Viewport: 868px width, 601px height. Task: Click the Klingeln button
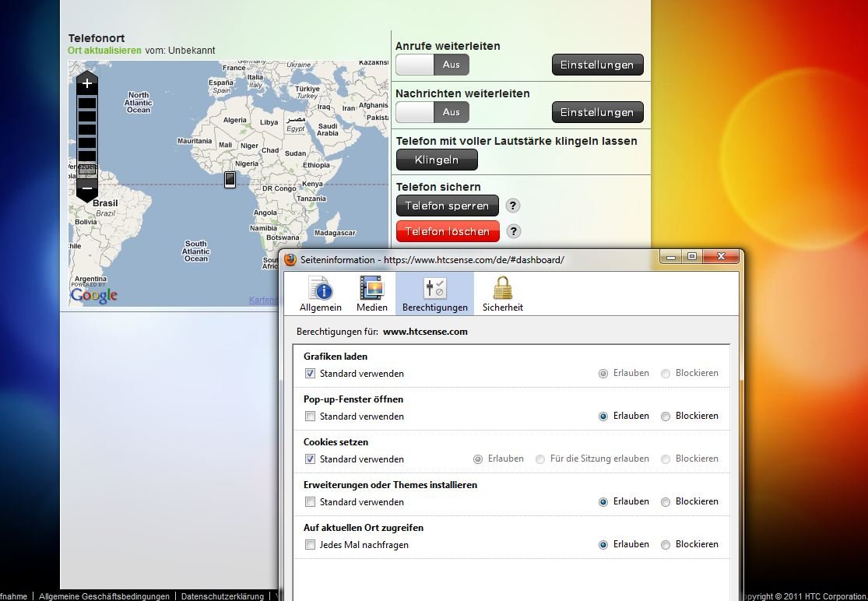[x=437, y=160]
